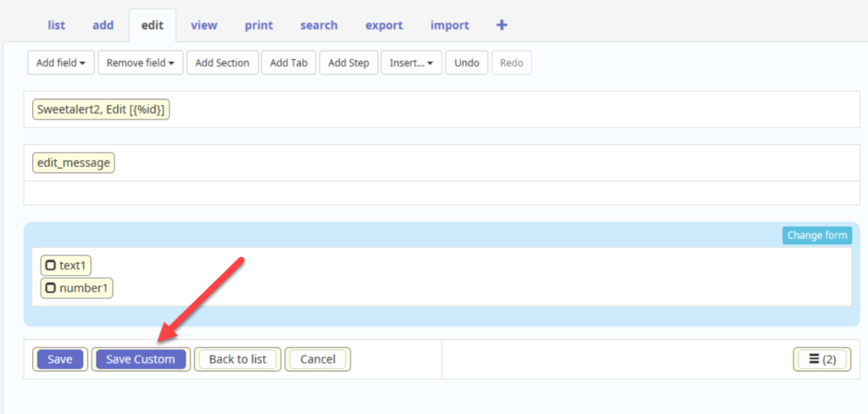The image size is (868, 414).
Task: Open the Add field dropdown
Action: click(61, 63)
